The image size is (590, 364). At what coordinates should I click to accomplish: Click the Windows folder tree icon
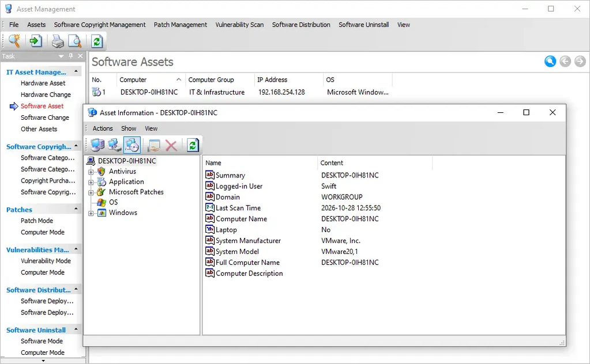(102, 213)
